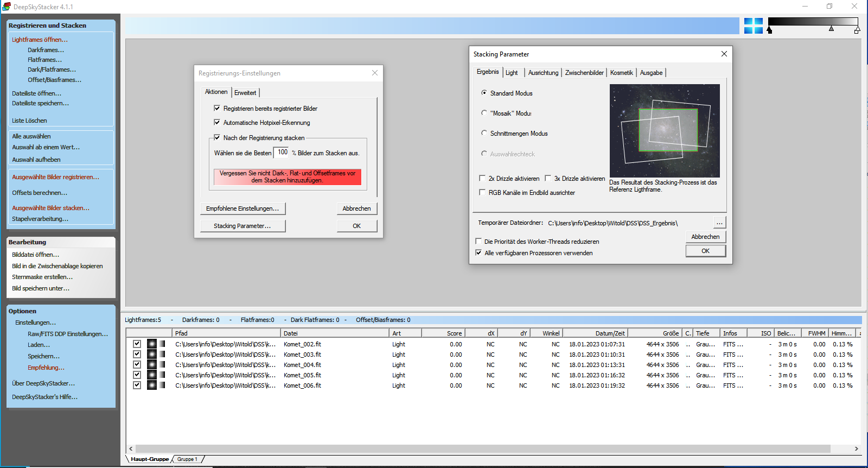Click the mode preview galaxy image
868x468 pixels.
pos(665,130)
